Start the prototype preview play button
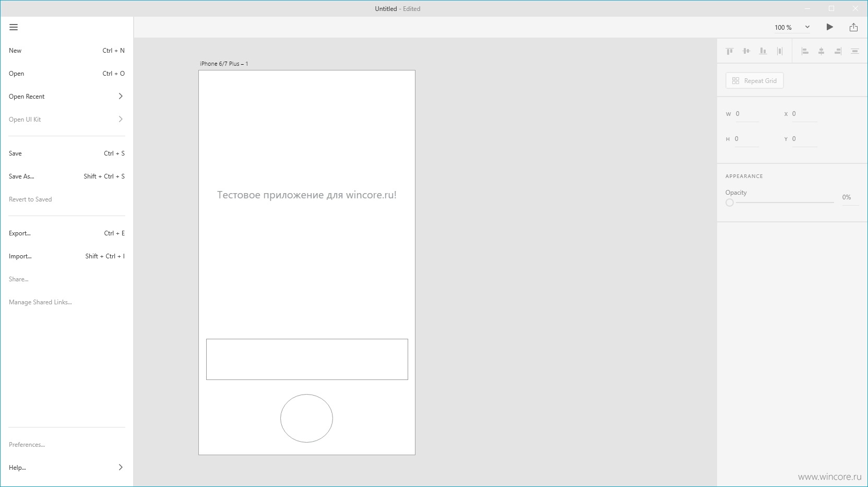Viewport: 868px width, 487px height. 830,27
